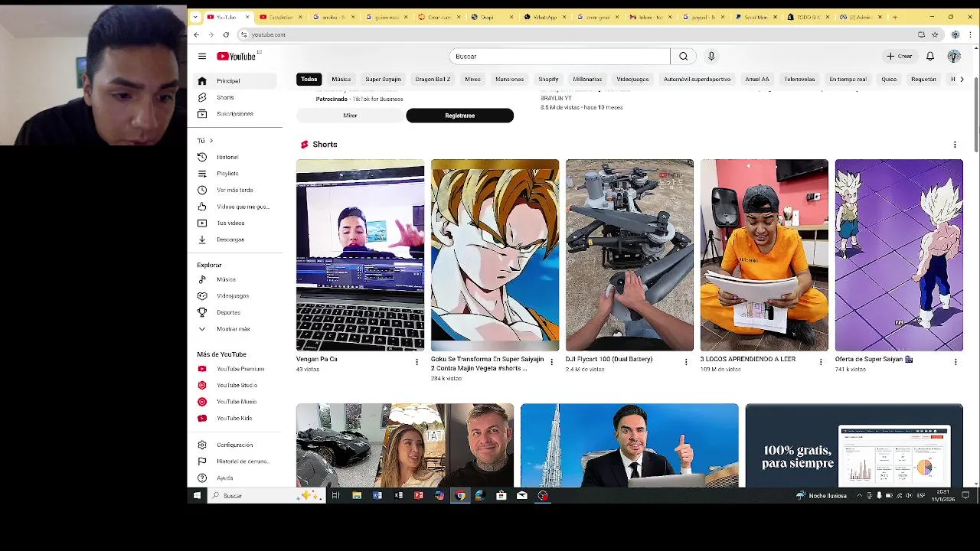The image size is (980, 551).
Task: Open options for Oferta de Super Saiyan
Action: 955,362
